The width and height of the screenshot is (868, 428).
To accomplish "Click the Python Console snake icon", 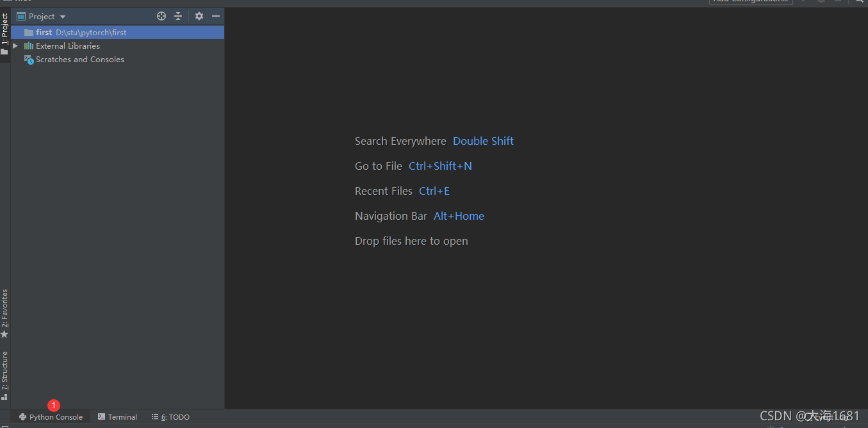I will pos(22,417).
